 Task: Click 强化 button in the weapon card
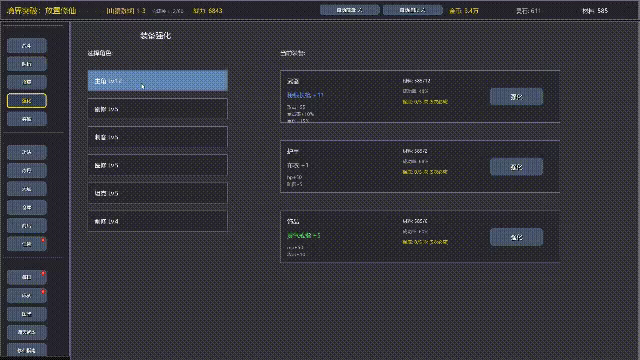coord(516,97)
